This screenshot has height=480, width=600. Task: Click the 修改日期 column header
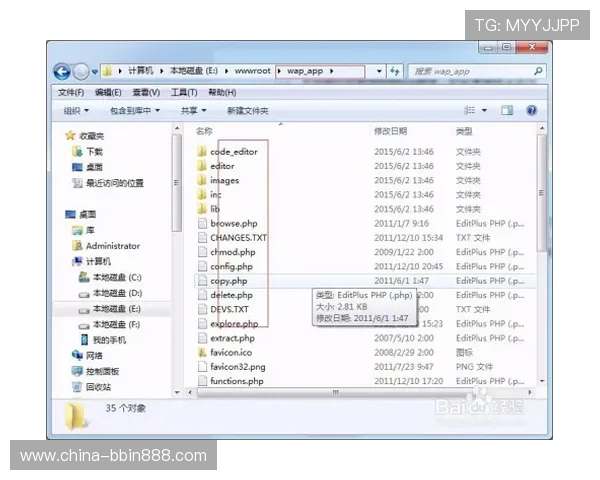tap(390, 131)
